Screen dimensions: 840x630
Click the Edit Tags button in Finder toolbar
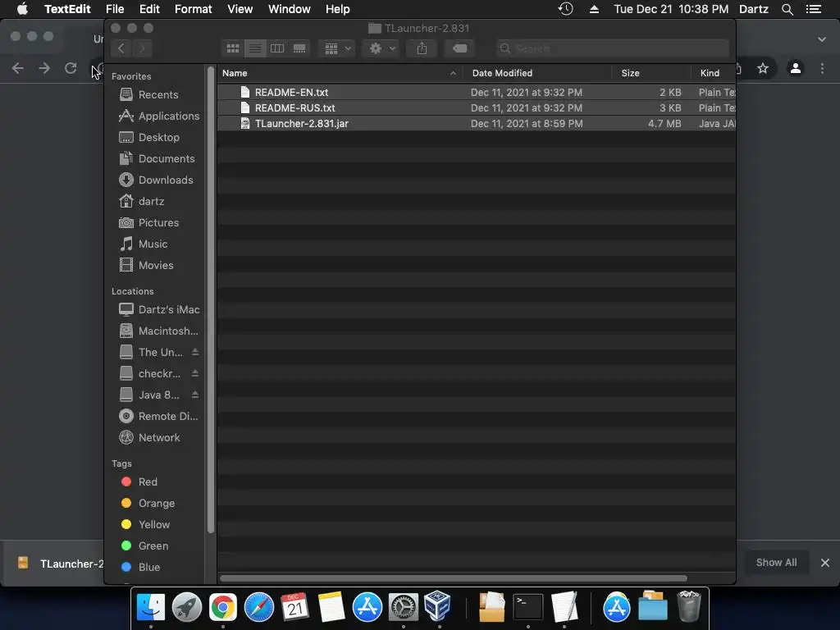pos(459,48)
